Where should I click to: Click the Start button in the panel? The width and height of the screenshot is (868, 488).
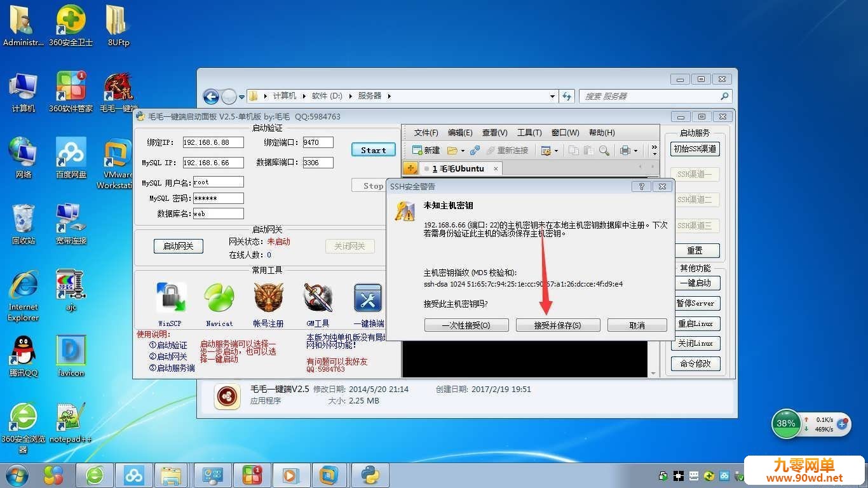(373, 150)
